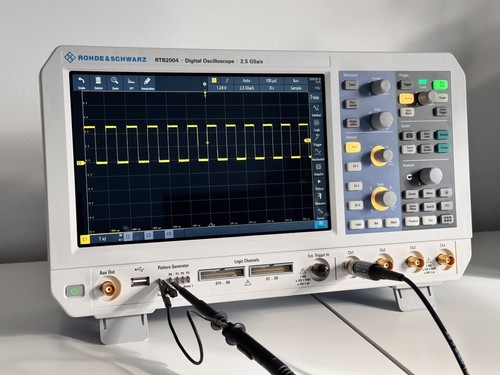
Task: Push the Force Trigger button
Action: (442, 111)
